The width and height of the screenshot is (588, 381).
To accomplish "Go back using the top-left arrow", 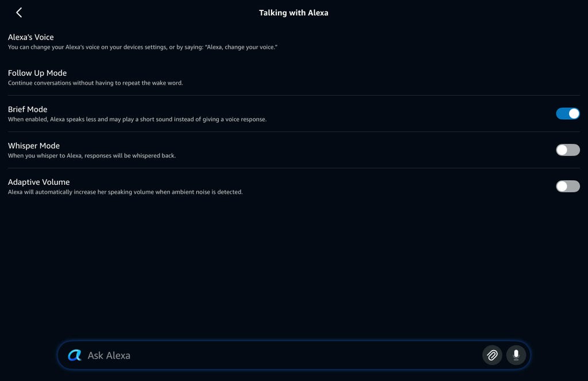I will [19, 13].
